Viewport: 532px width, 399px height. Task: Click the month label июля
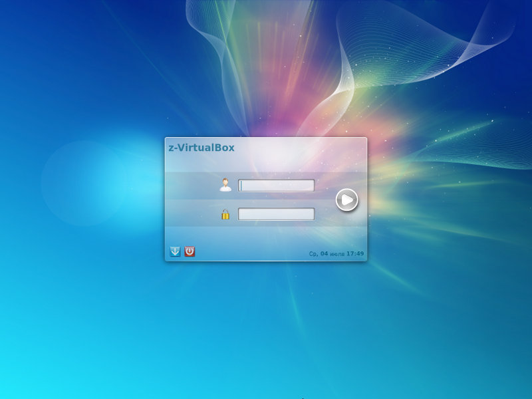coord(337,253)
